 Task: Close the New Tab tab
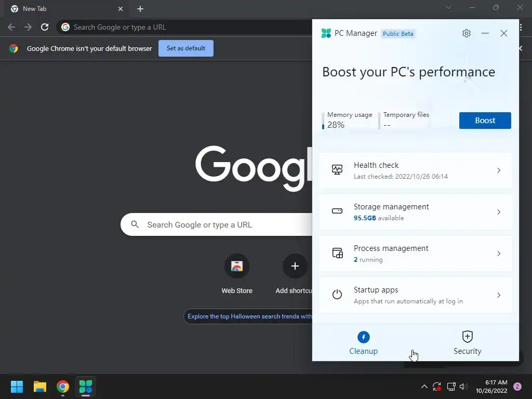[x=121, y=9]
